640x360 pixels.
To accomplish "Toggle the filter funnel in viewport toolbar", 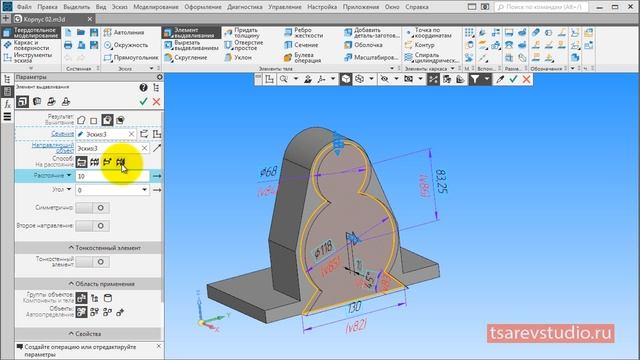I will point(474,79).
